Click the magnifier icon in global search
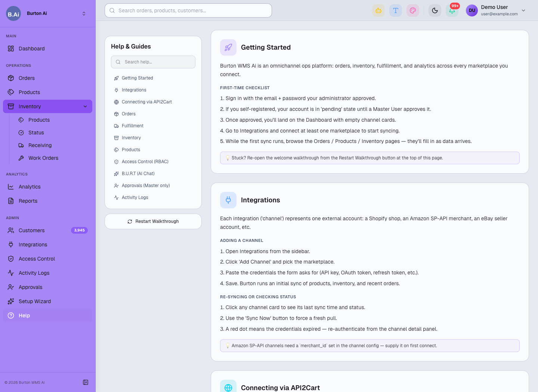Image resolution: width=538 pixels, height=392 pixels. tap(112, 10)
